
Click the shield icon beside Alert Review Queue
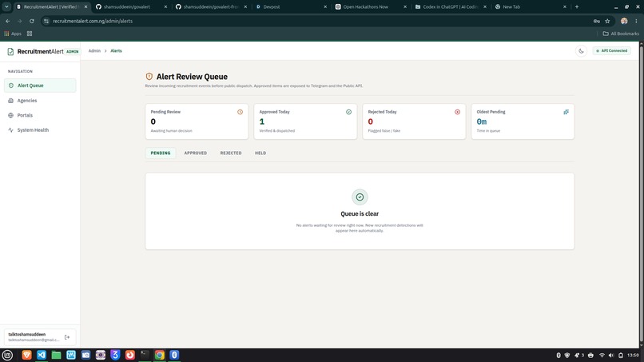point(149,77)
